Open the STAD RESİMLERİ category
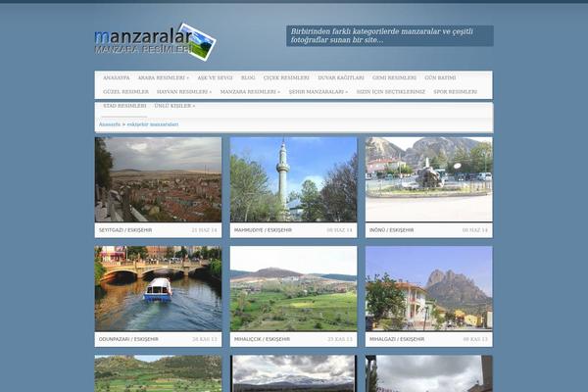The width and height of the screenshot is (588, 392). coord(124,106)
